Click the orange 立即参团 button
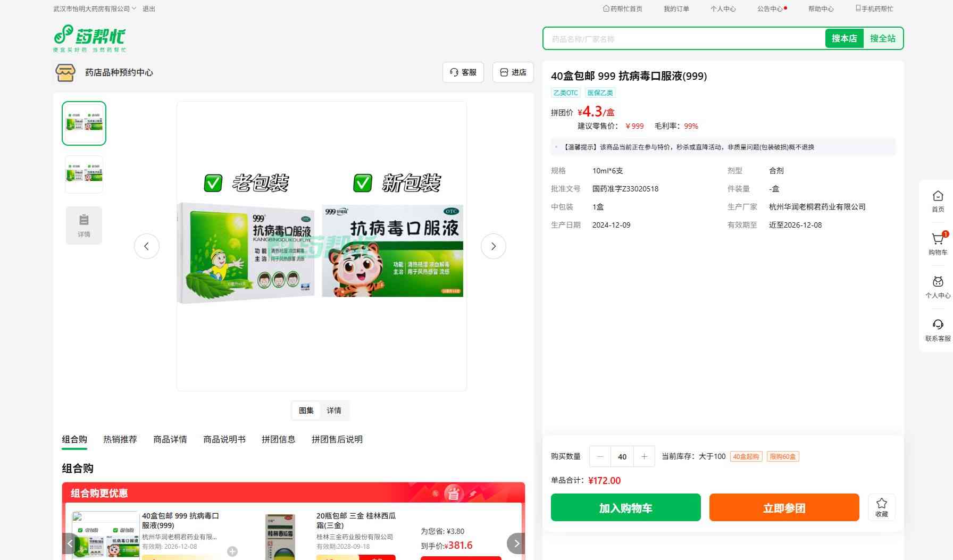Screen dimensions: 953x560 click(784, 507)
